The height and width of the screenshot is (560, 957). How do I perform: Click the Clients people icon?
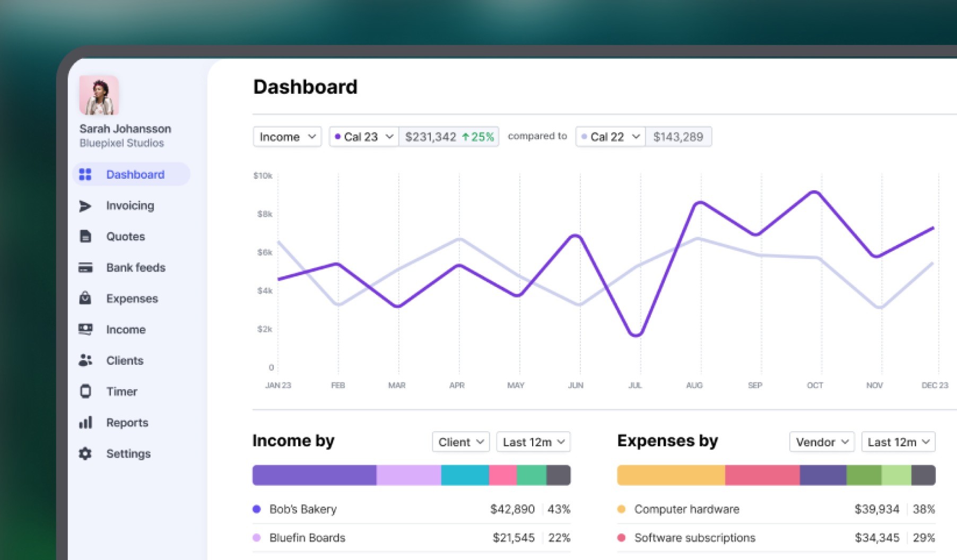click(x=85, y=361)
